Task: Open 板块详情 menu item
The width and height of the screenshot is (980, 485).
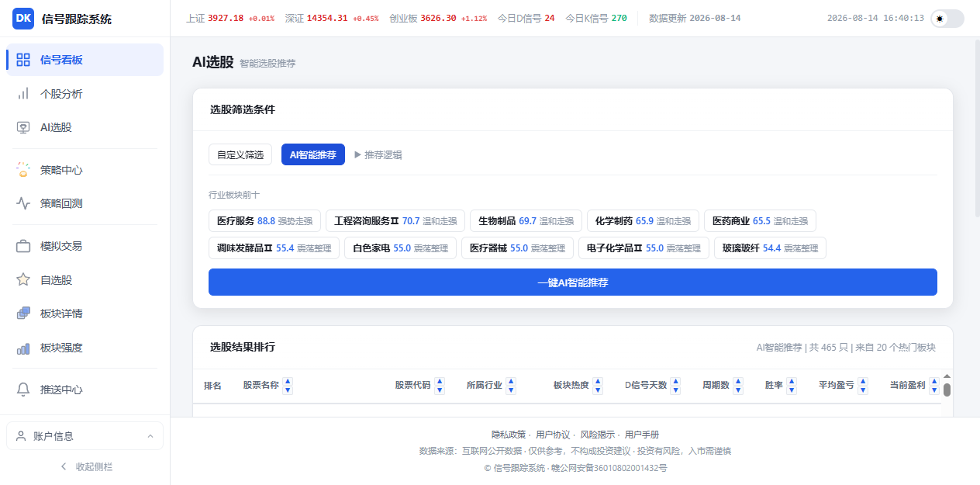Action: click(85, 314)
